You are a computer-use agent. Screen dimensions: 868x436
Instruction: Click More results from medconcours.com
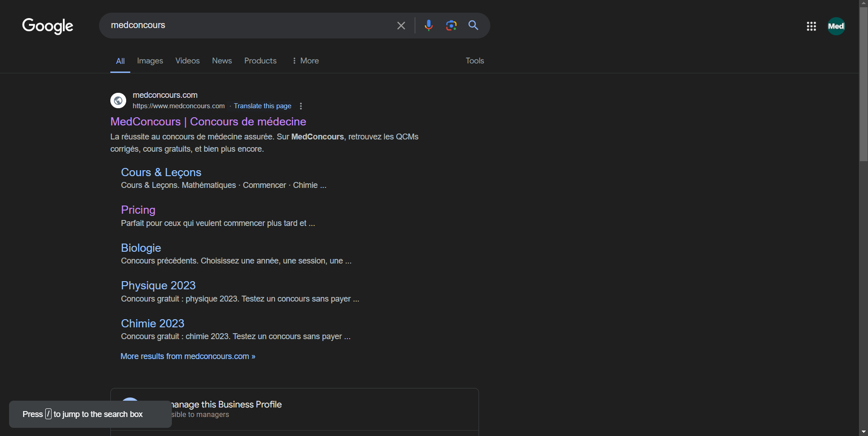pos(188,356)
